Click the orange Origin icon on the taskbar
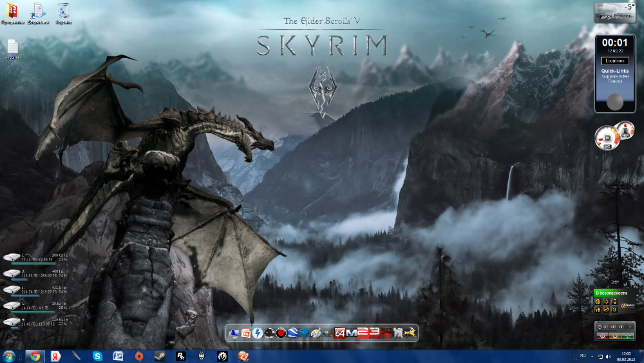The image size is (644, 363). tap(139, 357)
